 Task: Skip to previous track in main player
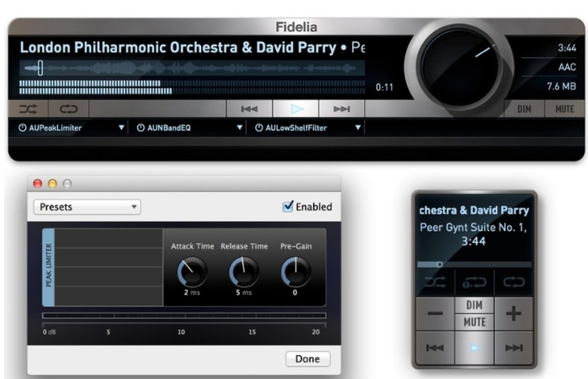[249, 109]
